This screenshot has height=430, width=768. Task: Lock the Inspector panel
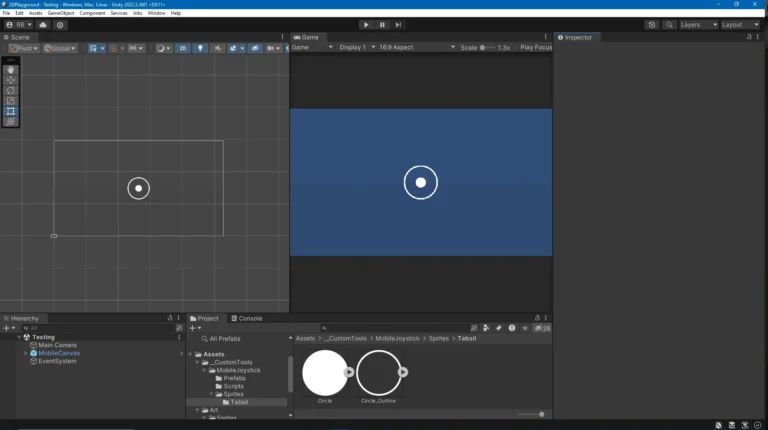749,37
